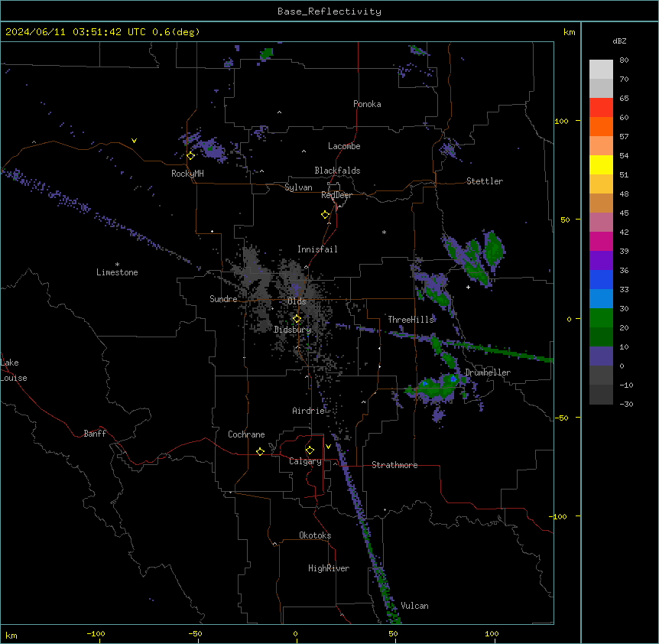
Task: Select the Lacombe map label
Action: [x=344, y=146]
